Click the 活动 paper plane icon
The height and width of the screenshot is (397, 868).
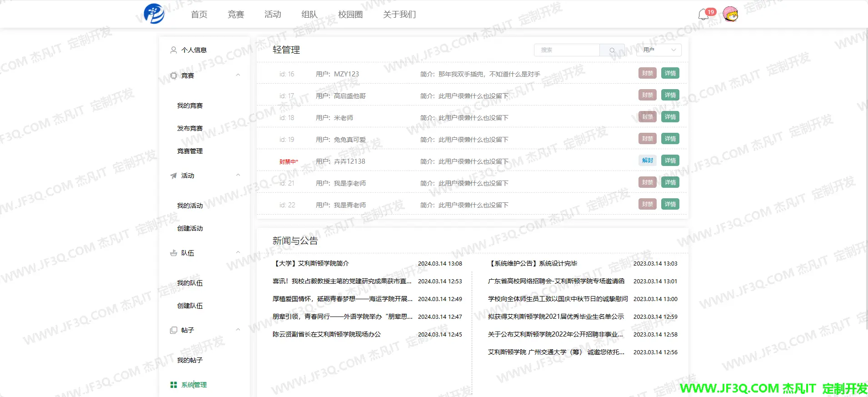point(174,176)
